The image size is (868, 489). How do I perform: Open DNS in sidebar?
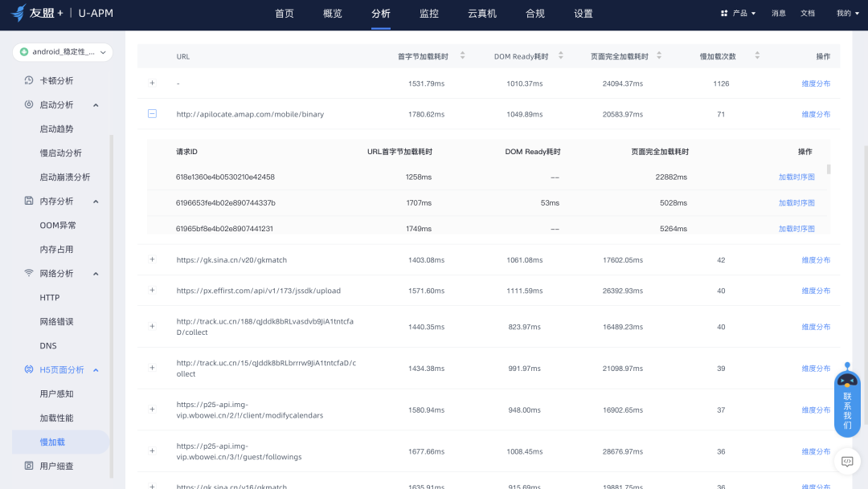coord(48,346)
